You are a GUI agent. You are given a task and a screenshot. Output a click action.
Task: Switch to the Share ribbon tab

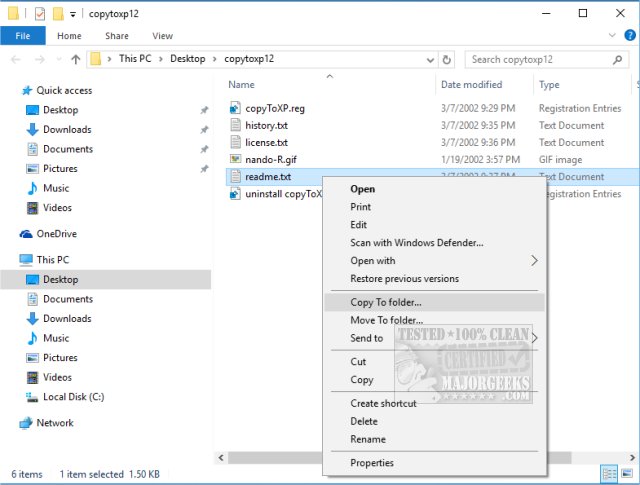(x=117, y=36)
